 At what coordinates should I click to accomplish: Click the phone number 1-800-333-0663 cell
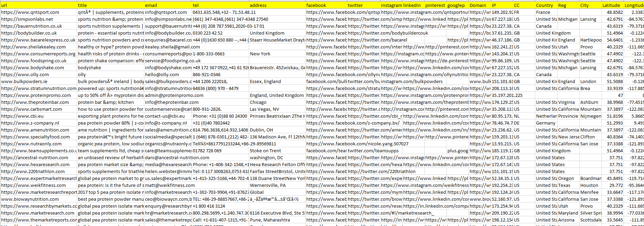(220, 54)
